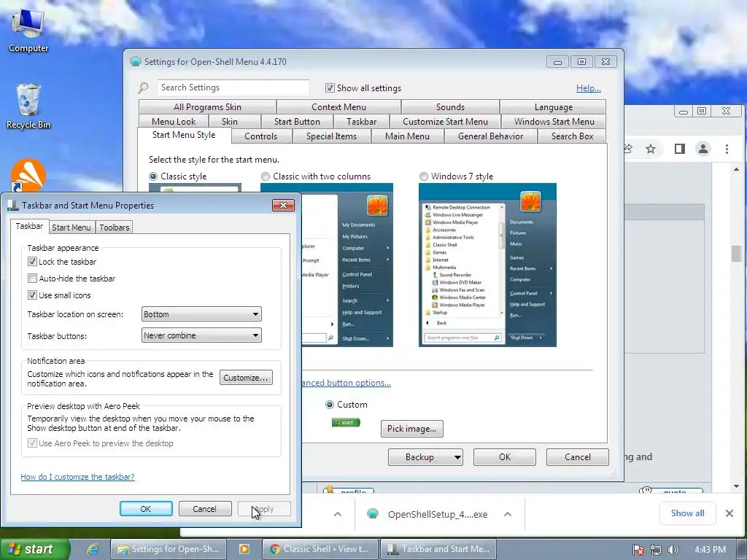Click the Chrome page vertical scrollbar thumb
Viewport: 747px width, 560px height.
tap(737, 253)
